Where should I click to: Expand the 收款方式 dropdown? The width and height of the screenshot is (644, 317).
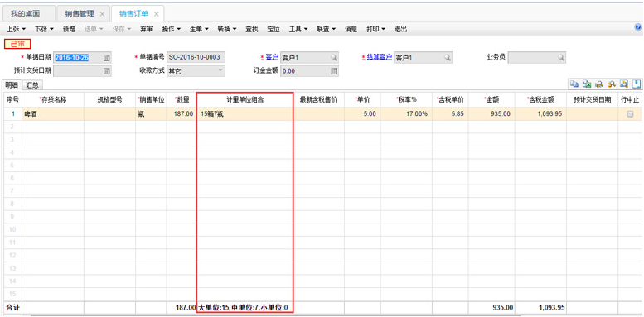[x=220, y=70]
